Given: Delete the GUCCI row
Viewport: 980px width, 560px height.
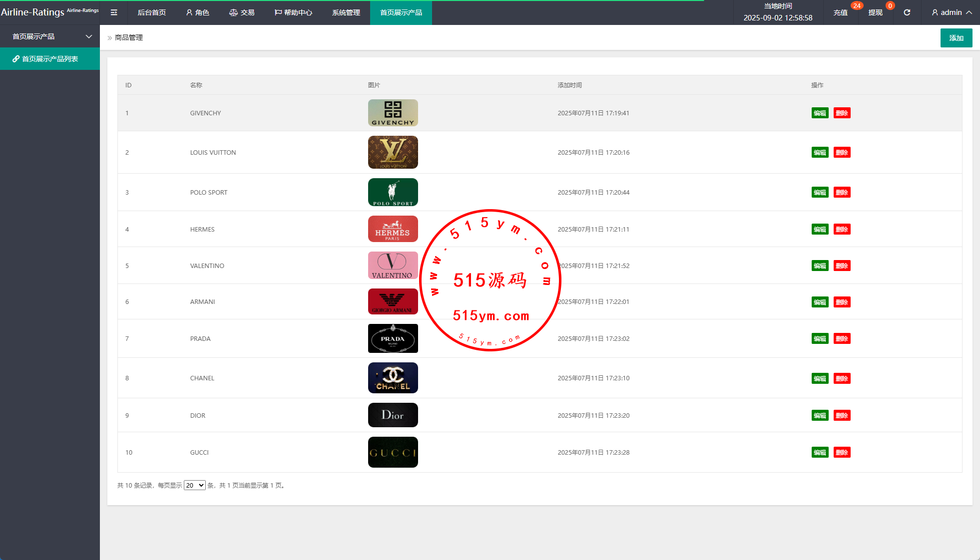Looking at the screenshot, I should point(842,453).
